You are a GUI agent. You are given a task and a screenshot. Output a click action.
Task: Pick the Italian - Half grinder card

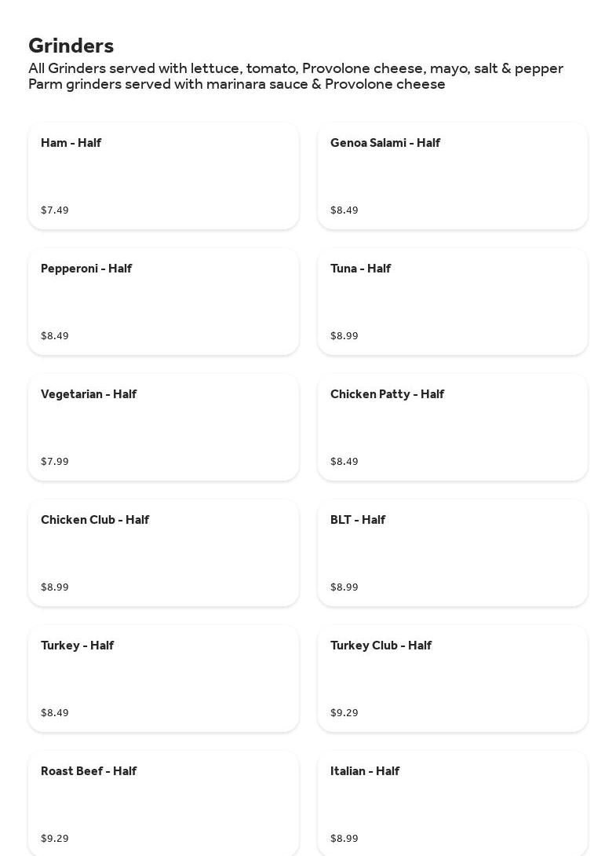(x=452, y=801)
